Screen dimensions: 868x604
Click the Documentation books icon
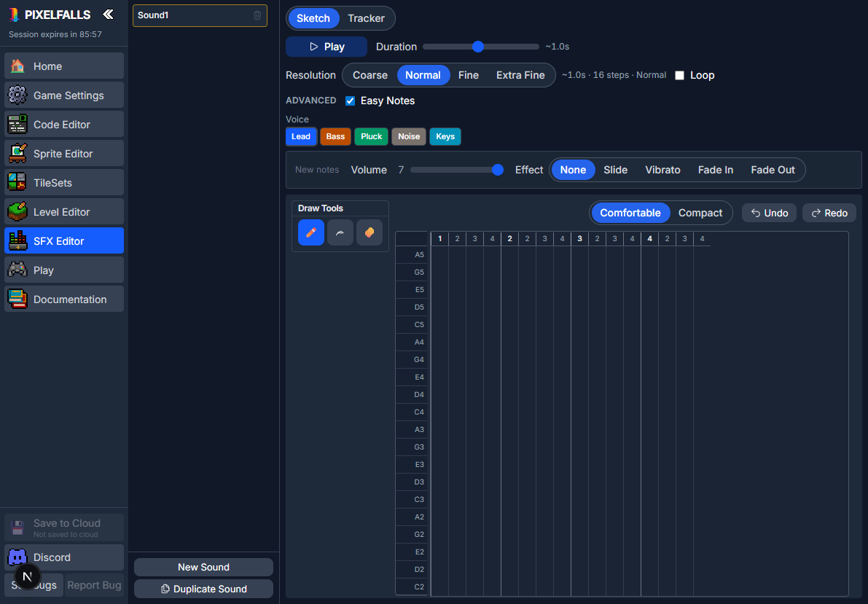point(17,299)
